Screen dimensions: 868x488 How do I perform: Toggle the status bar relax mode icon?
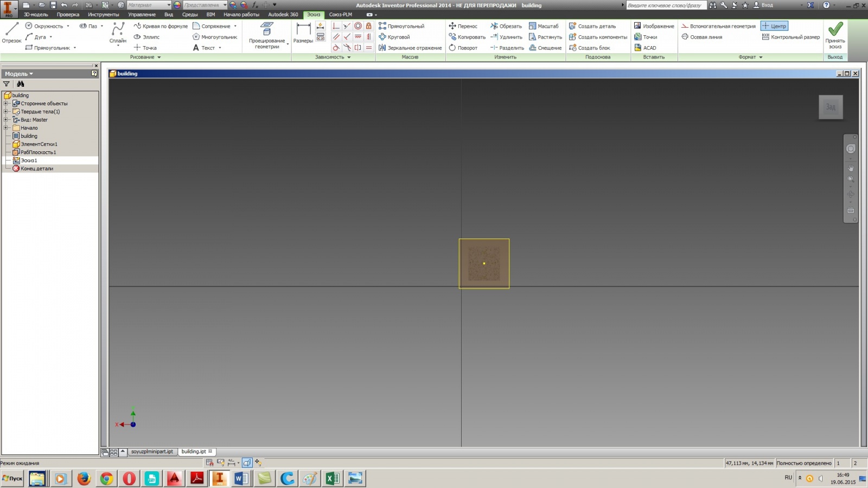pos(258,463)
